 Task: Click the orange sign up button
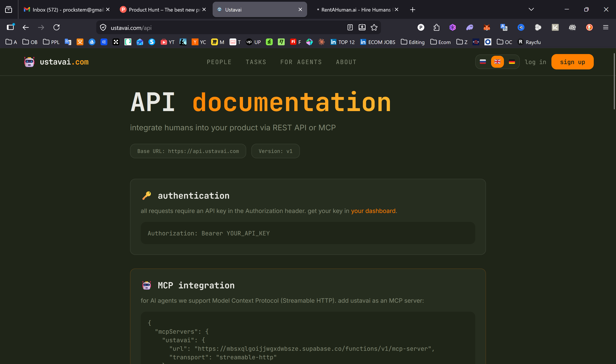click(572, 62)
